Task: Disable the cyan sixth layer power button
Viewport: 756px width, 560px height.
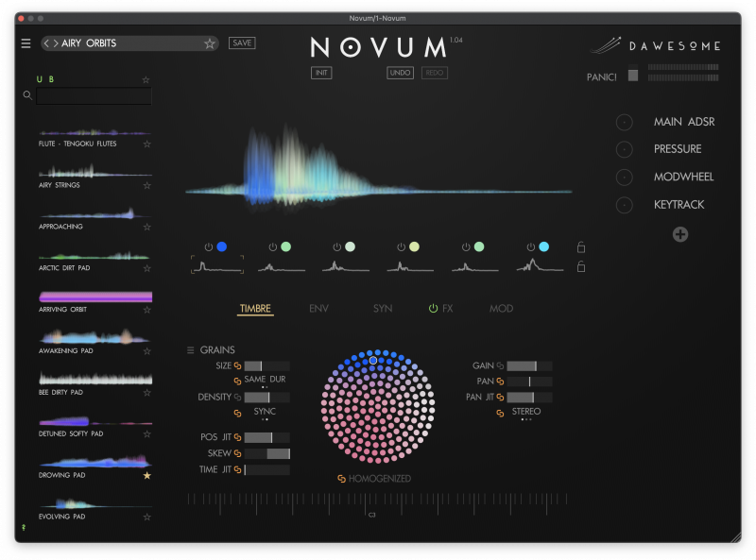Action: (530, 247)
